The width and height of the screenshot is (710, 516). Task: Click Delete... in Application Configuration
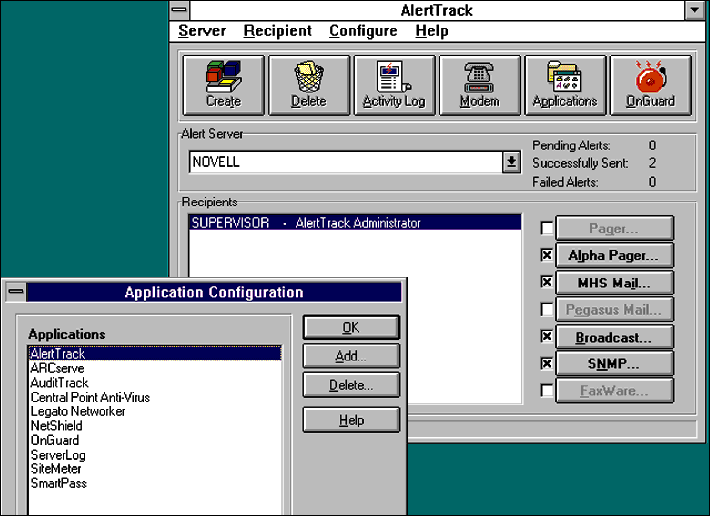coord(351,385)
